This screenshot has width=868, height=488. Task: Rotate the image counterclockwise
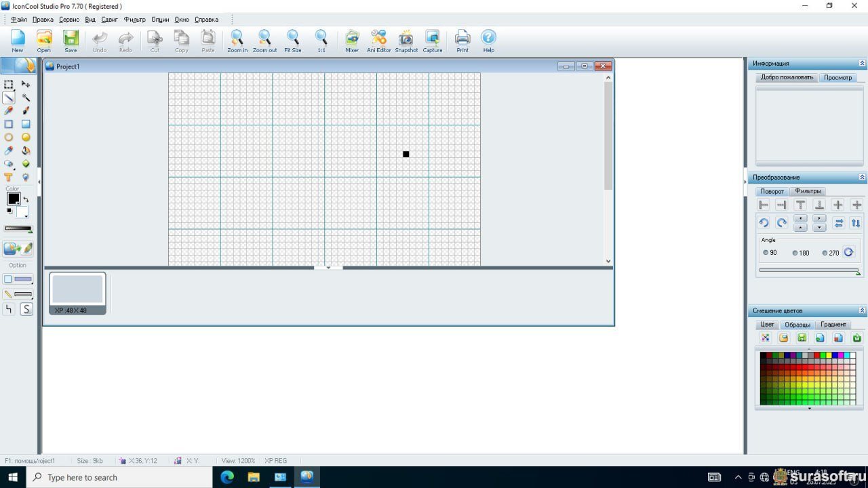pyautogui.click(x=764, y=223)
